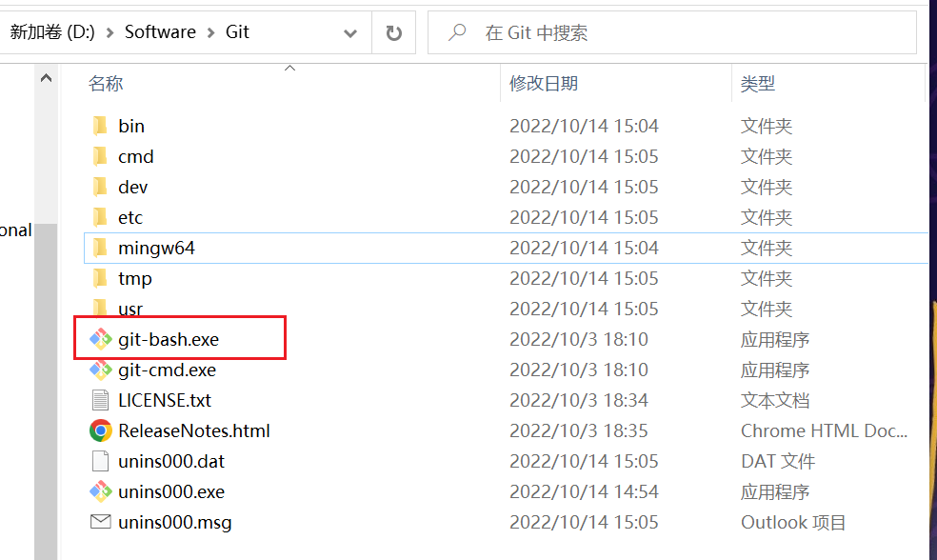Click the tmp folder icon
The image size is (937, 560).
100,278
